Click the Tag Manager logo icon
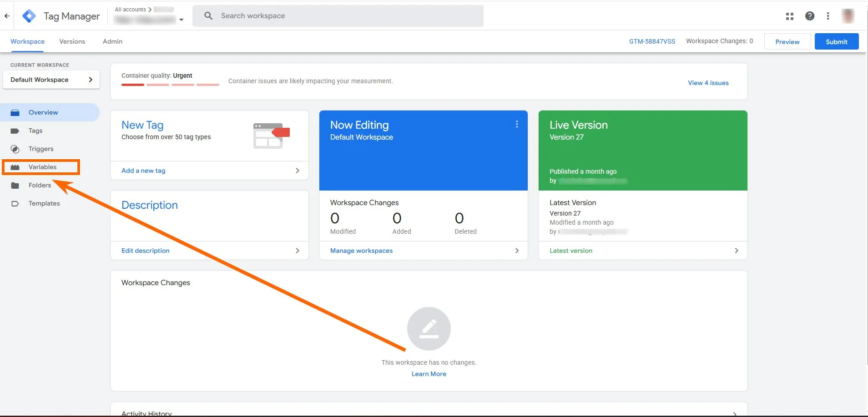Viewport: 868px width, 417px height. [29, 16]
